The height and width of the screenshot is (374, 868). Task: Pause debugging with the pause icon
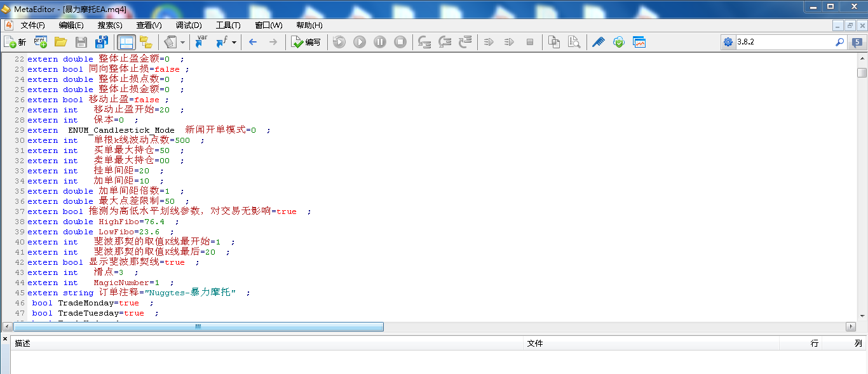coord(380,42)
